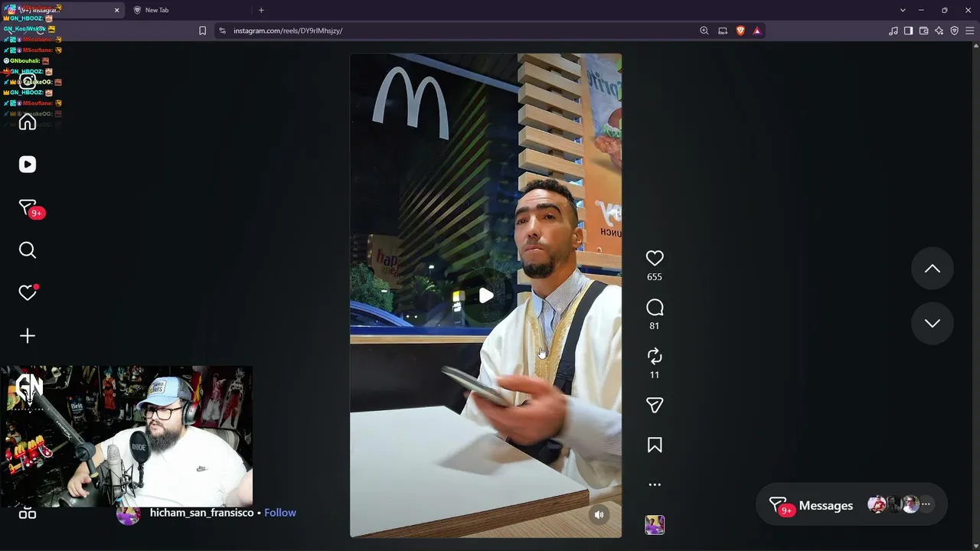Open the reel's comments bubble icon
980x551 pixels.
(655, 308)
